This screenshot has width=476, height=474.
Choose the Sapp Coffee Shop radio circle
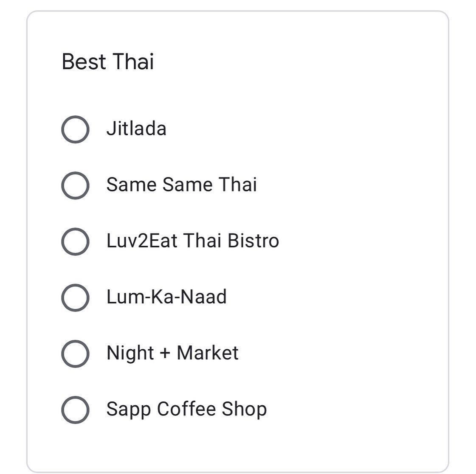pos(75,409)
